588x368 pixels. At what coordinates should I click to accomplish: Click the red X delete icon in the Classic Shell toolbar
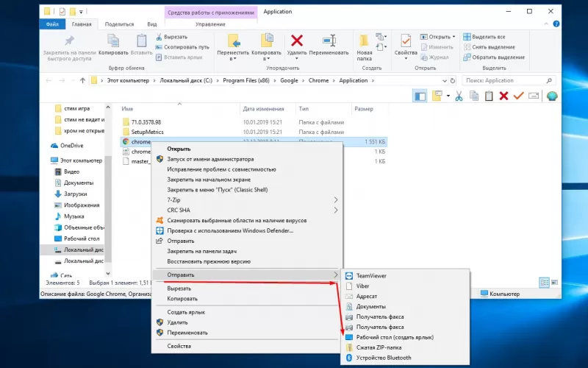click(503, 96)
